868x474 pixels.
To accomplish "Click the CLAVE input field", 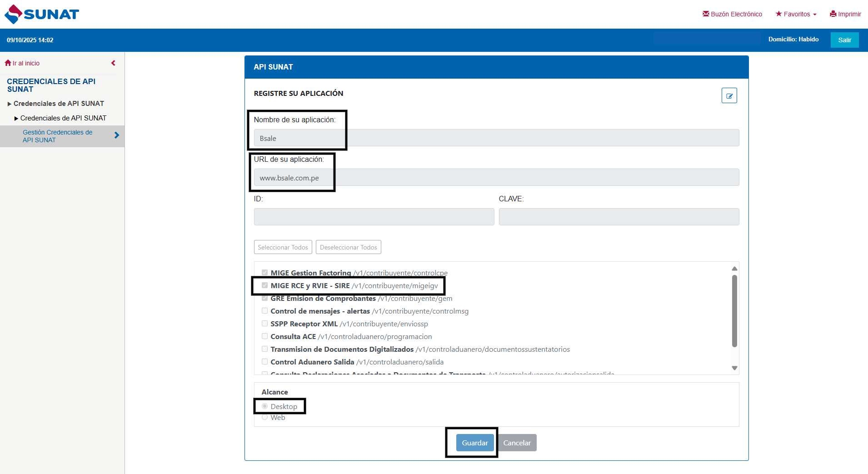I will tap(619, 217).
